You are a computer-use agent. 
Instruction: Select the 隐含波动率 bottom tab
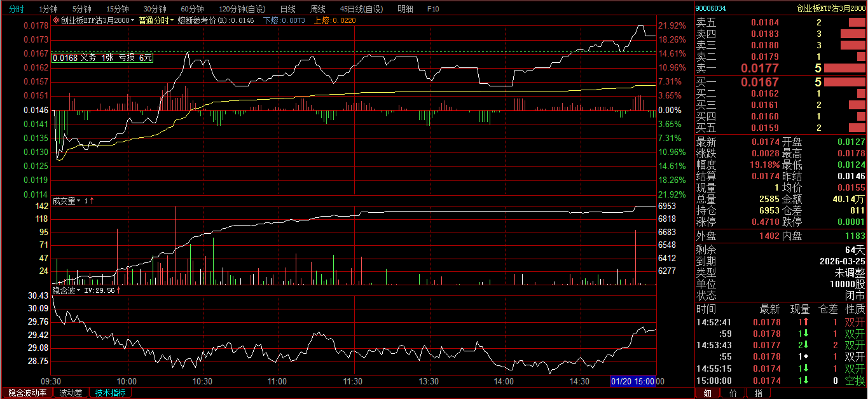tap(27, 393)
